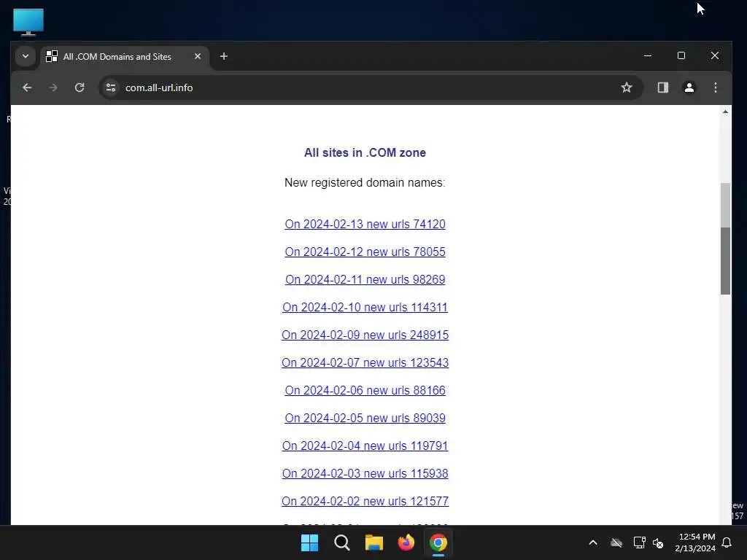Open the notifications bell icon
This screenshot has width=747, height=560.
coord(727,542)
